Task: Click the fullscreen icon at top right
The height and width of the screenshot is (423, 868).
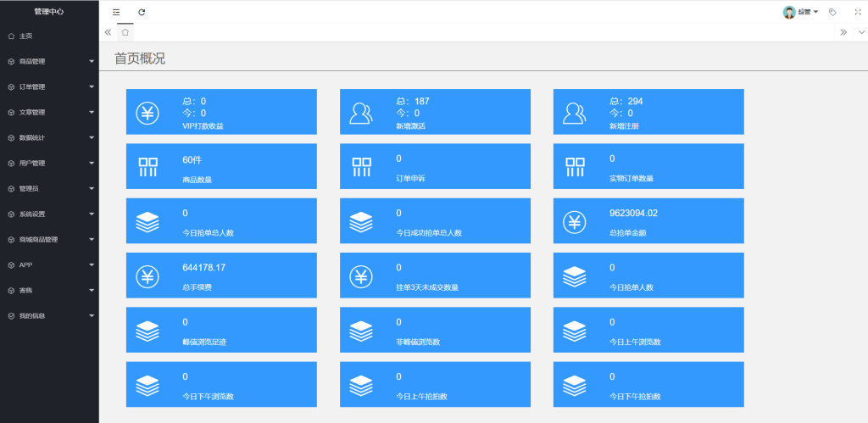Action: coord(857,12)
